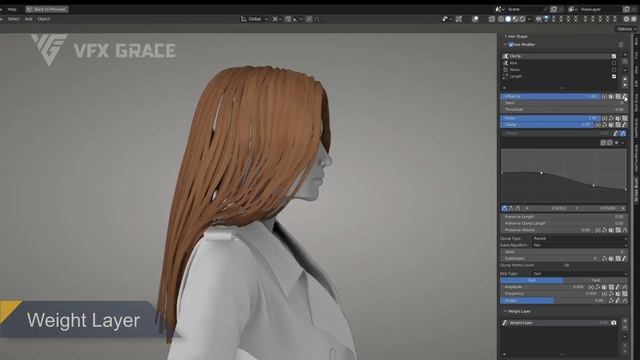The width and height of the screenshot is (640, 360).
Task: Open the Object menu
Action: pyautogui.click(x=43, y=19)
